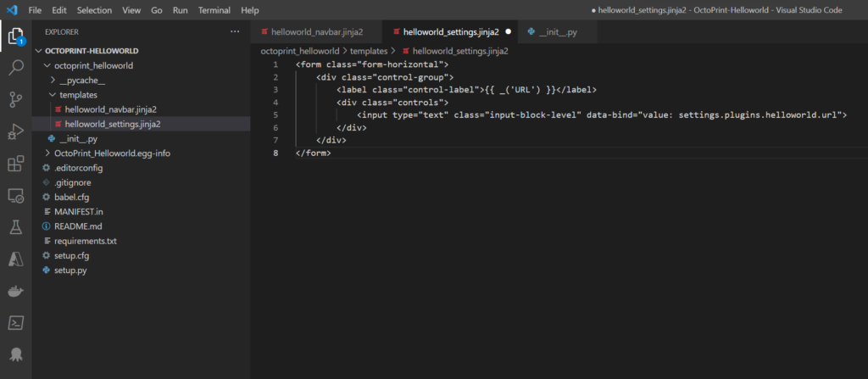This screenshot has width=868, height=379.
Task: Open the Terminal menu
Action: tap(214, 10)
